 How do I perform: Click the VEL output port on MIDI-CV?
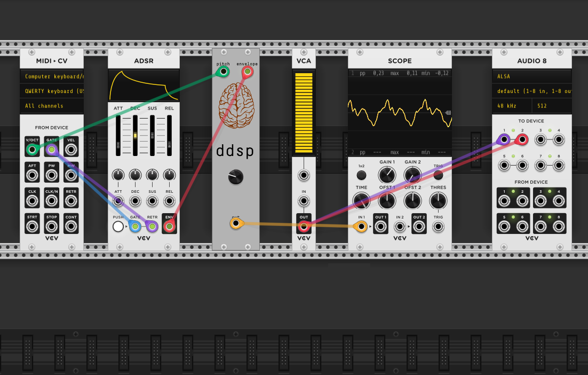click(x=71, y=150)
